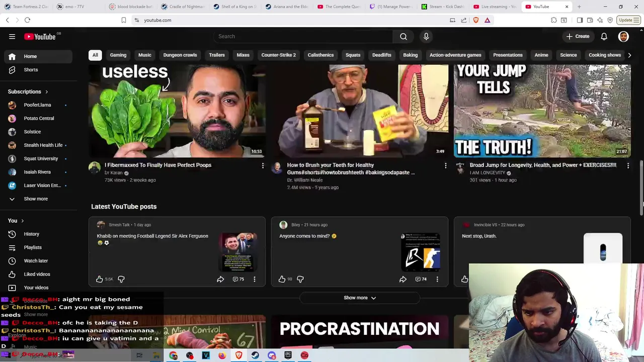Open the browser extensions puzzle icon

pyautogui.click(x=554, y=20)
